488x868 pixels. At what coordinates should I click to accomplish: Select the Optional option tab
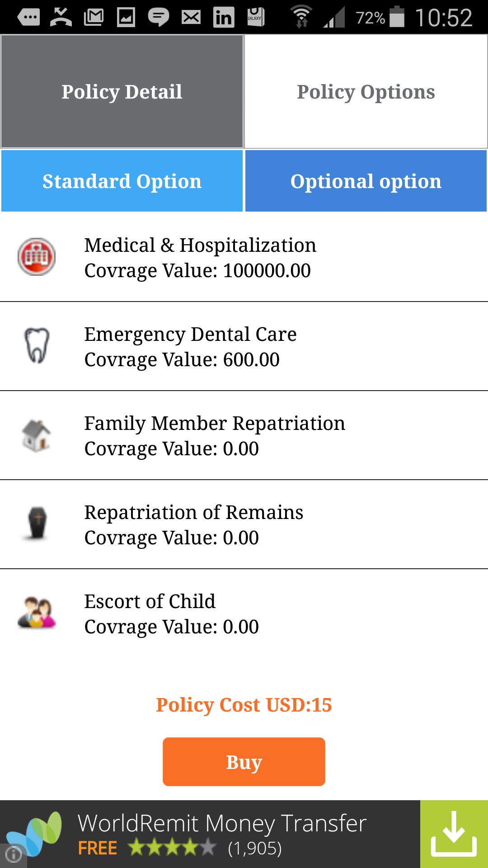[x=366, y=181]
